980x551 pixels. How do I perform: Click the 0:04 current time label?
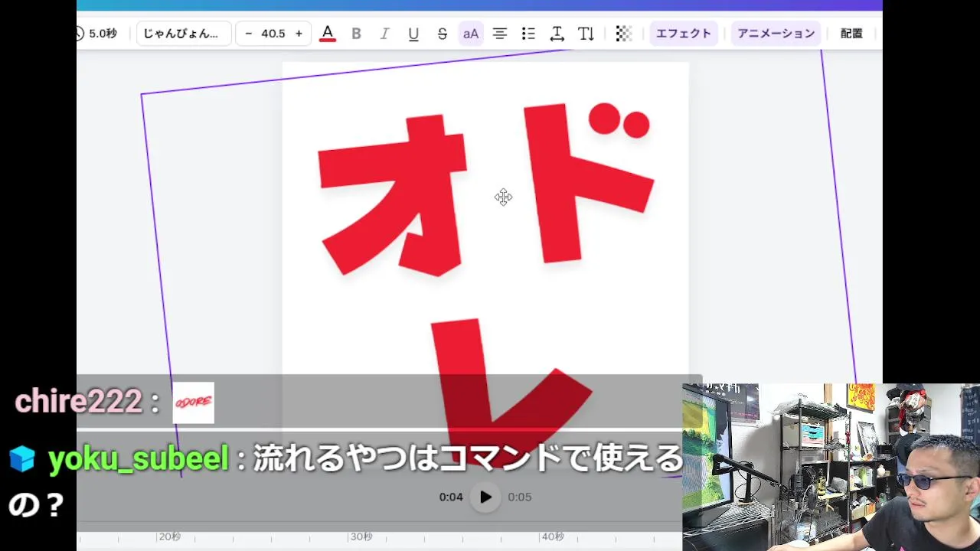(451, 497)
